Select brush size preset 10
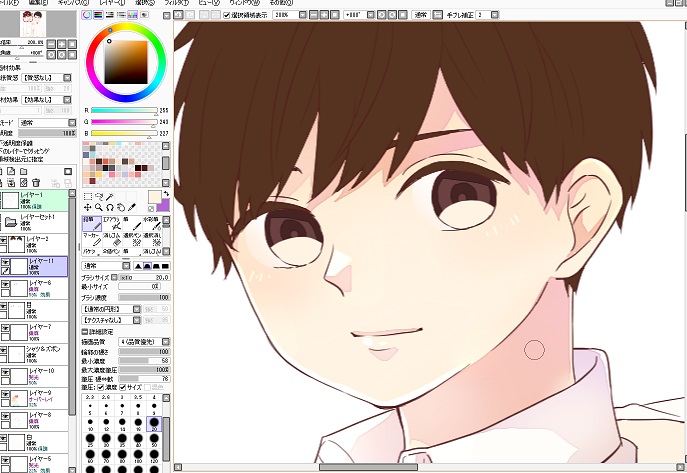This screenshot has height=473, width=687. click(x=90, y=424)
